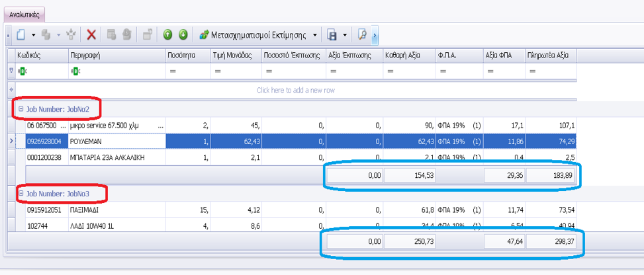The width and height of the screenshot is (644, 275).
Task: Click the green move up arrow icon
Action: pyautogui.click(x=168, y=34)
